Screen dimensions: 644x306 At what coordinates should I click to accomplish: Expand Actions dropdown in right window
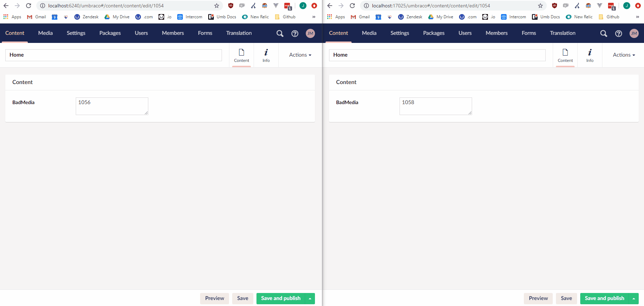[624, 55]
